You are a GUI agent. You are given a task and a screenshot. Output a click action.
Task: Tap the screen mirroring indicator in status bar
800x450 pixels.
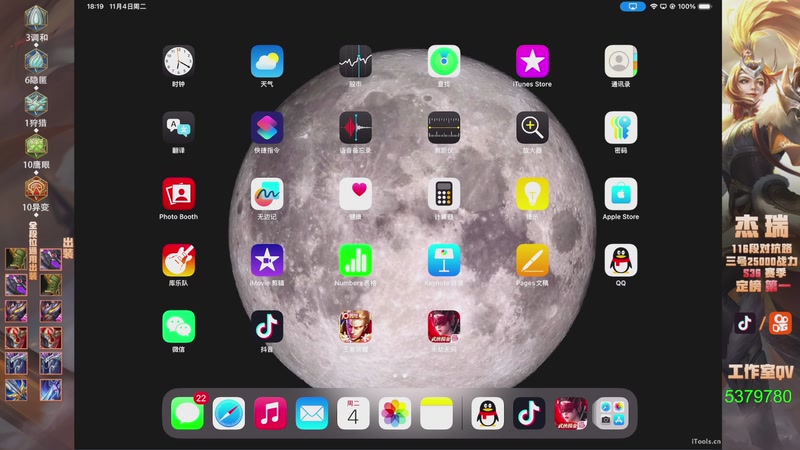633,7
